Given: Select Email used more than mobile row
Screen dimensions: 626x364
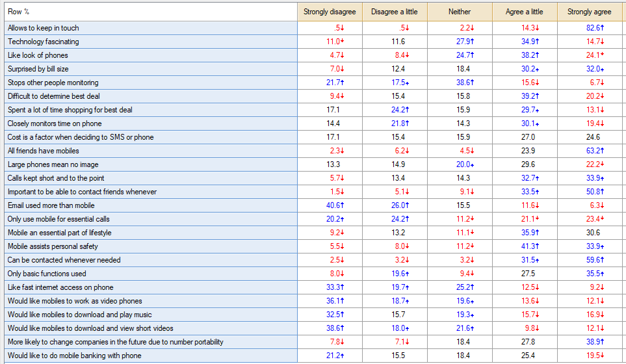Looking at the screenshot, I should coord(151,205).
